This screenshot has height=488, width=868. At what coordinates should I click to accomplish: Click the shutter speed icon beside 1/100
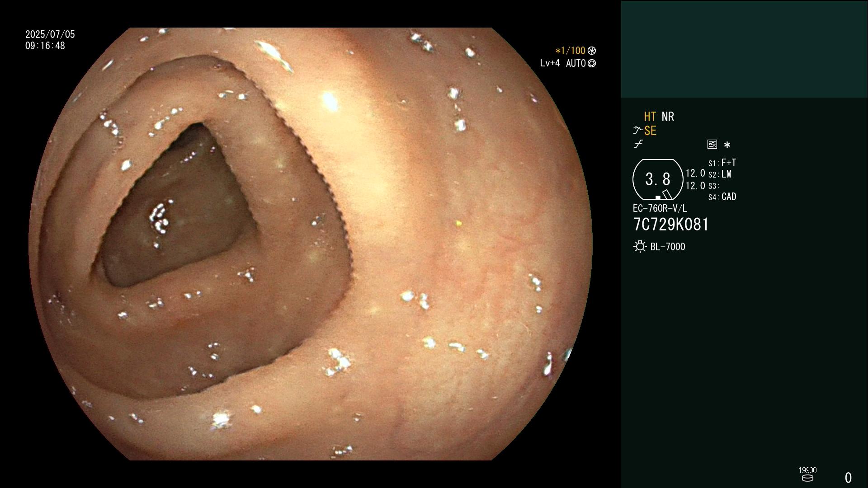(592, 51)
